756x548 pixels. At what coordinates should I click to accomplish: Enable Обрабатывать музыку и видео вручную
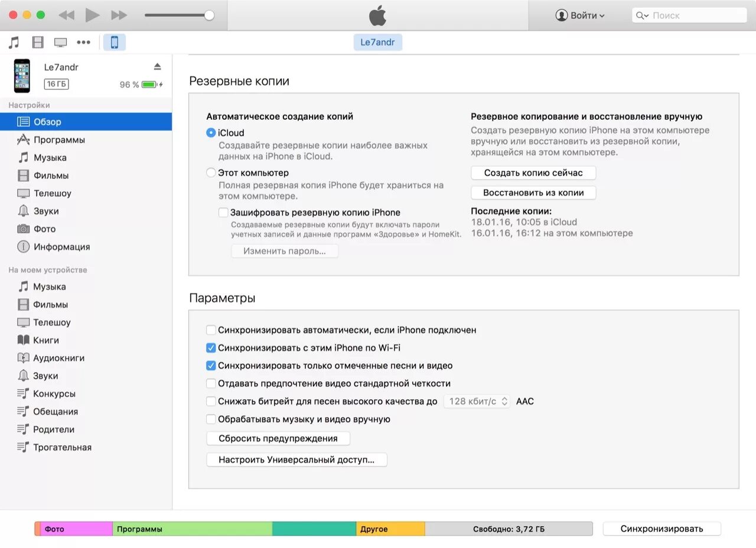pos(211,419)
